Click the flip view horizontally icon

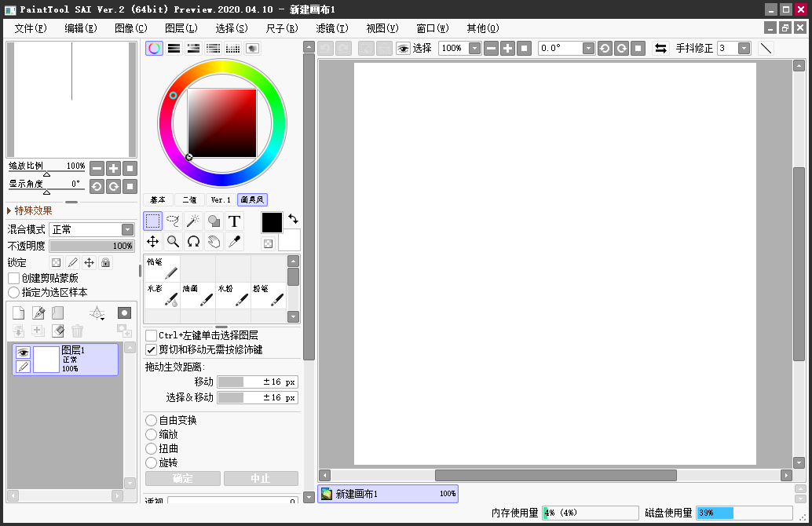coord(660,48)
